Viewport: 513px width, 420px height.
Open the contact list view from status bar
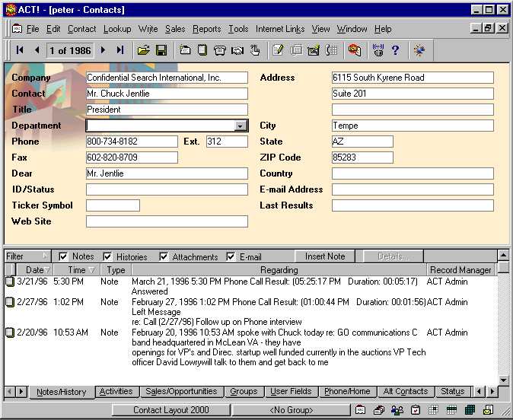tap(379, 409)
